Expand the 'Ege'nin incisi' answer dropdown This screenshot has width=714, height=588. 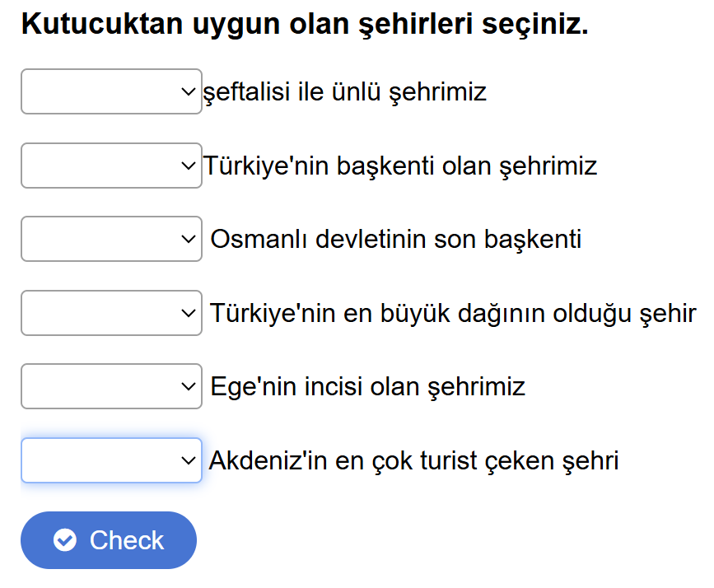111,385
